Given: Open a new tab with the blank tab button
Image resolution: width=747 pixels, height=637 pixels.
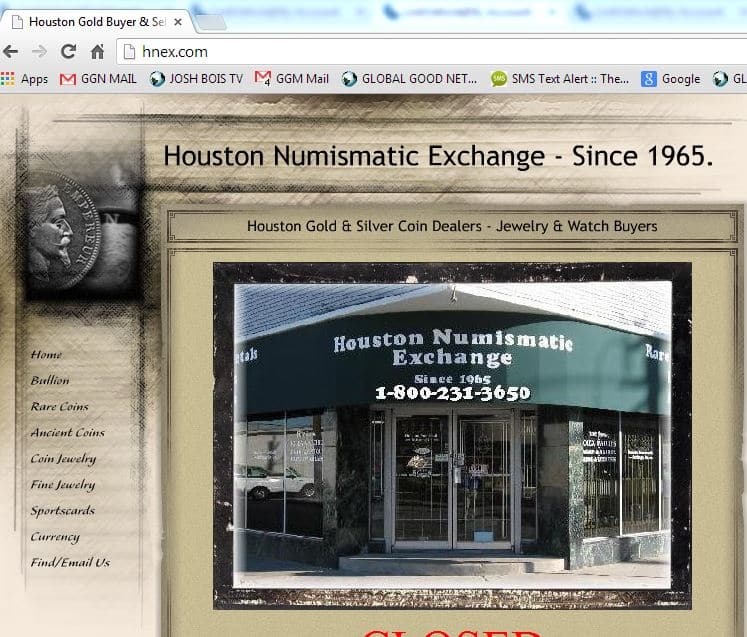Looking at the screenshot, I should 211,22.
